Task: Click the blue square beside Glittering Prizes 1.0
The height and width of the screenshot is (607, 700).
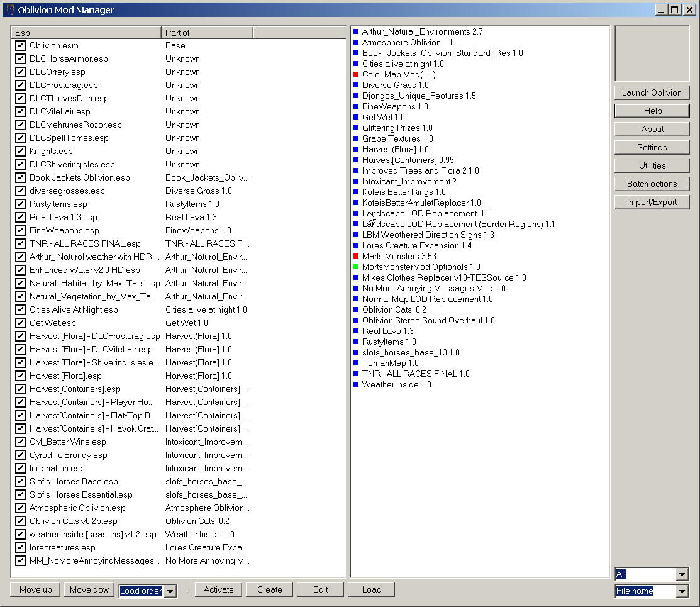Action: (356, 128)
